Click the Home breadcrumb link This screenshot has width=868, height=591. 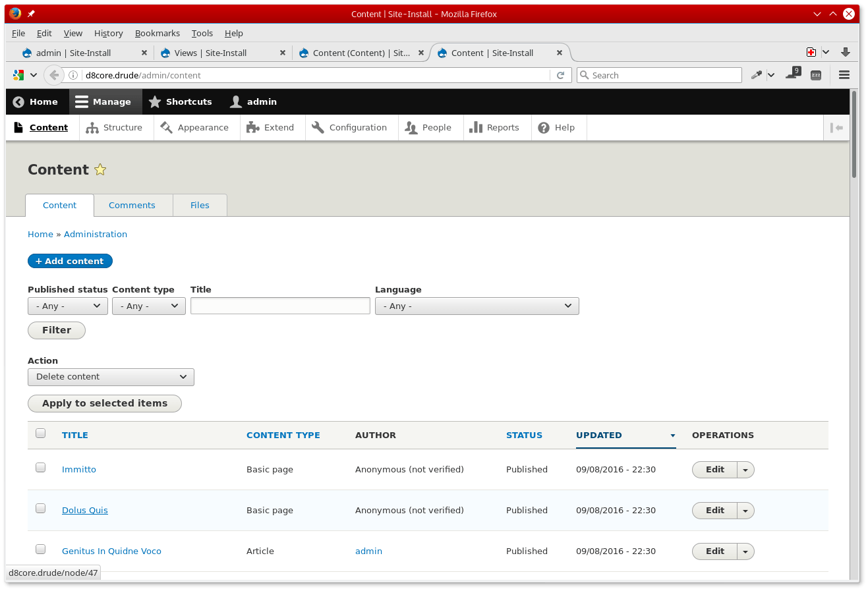tap(40, 235)
